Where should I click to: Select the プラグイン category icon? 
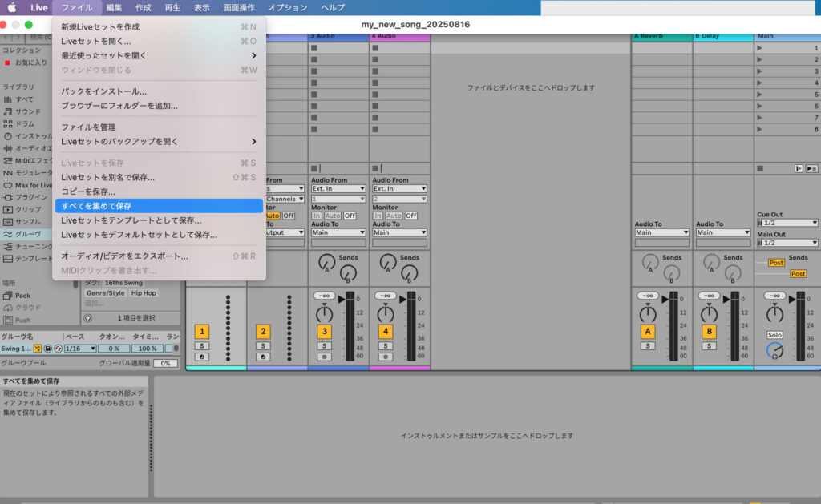7,197
